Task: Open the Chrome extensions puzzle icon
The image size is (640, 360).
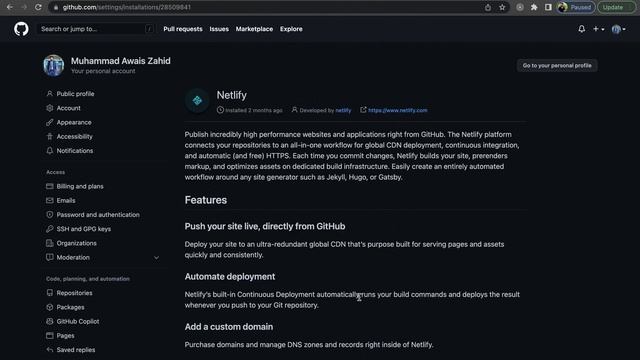Action: (x=534, y=7)
